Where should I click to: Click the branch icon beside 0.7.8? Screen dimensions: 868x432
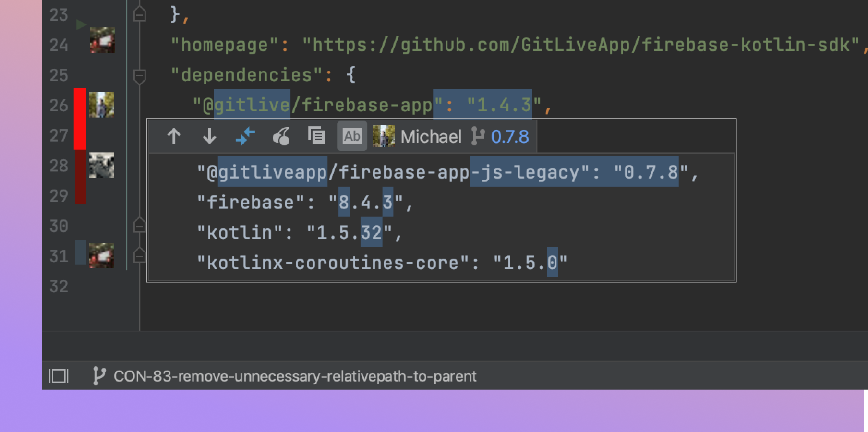[478, 136]
